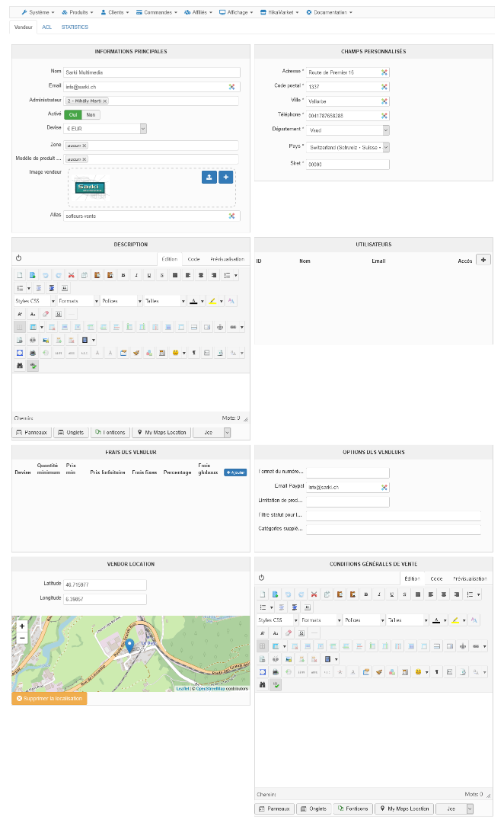Click Undo in the Description editor
504x823 pixels.
[46, 275]
